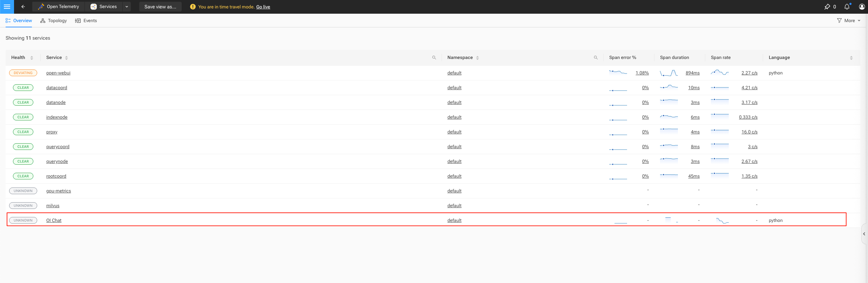
Task: Click the back arrow icon
Action: (23, 7)
